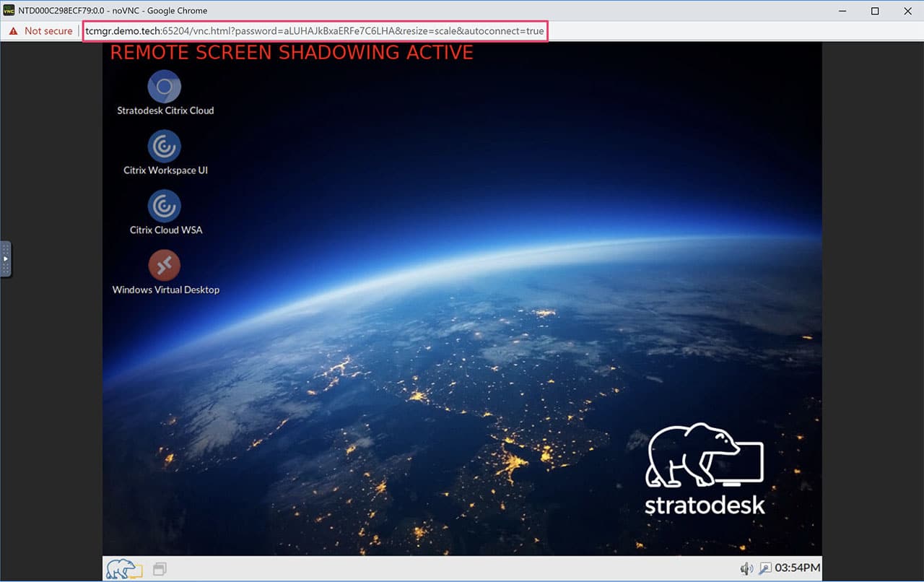Click the 03:54PM clock in taskbar
The width and height of the screenshot is (924, 582).
pyautogui.click(x=797, y=568)
